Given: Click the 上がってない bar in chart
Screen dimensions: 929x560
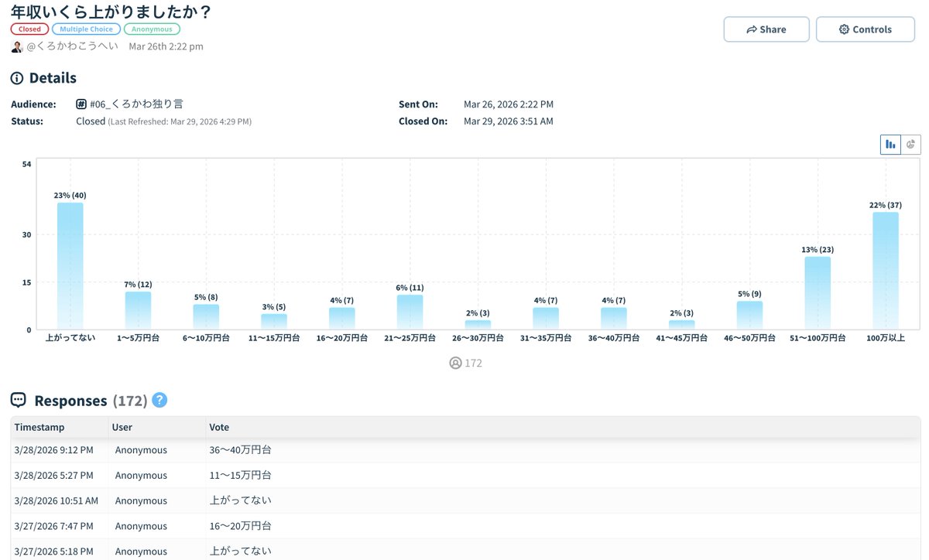Looking at the screenshot, I should click(70, 266).
